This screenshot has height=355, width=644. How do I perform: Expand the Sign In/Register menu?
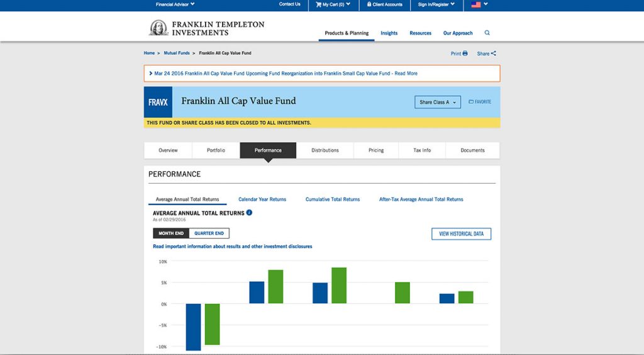[436, 4]
